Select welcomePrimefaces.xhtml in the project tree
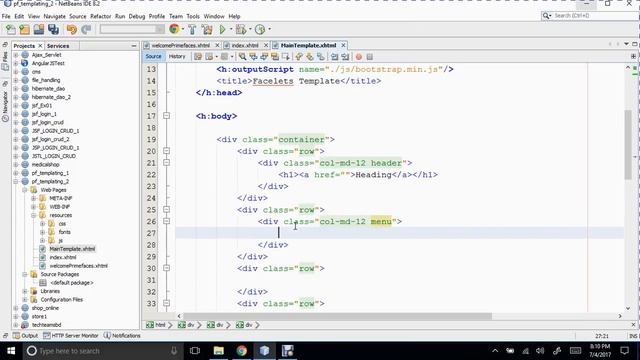Screen dimensions: 640x360 pyautogui.click(x=78, y=266)
